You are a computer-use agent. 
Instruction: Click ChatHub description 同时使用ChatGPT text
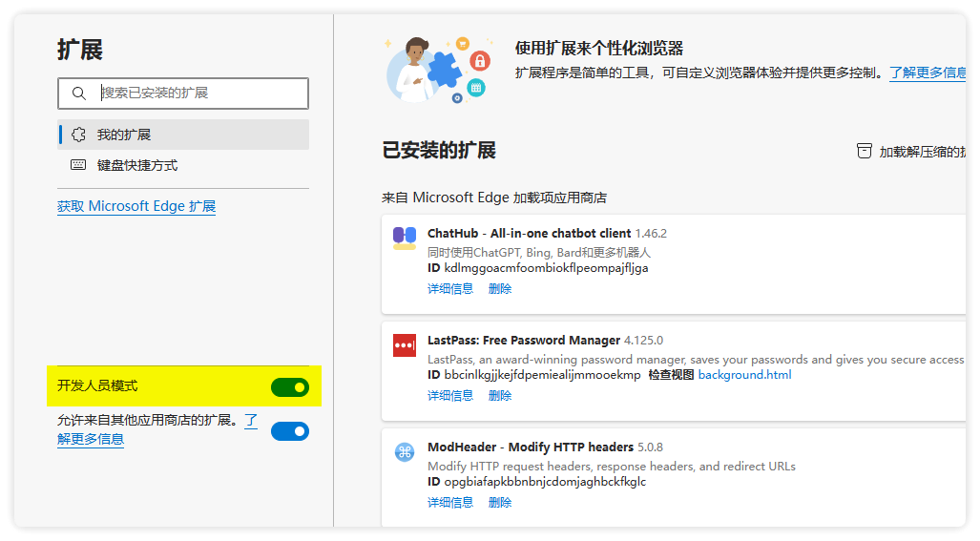(x=539, y=253)
